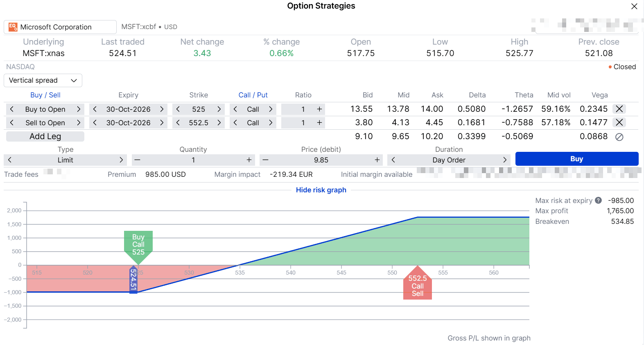Screen dimensions: 644x345
Task: Decrease the debit price with minus
Action: pos(266,160)
